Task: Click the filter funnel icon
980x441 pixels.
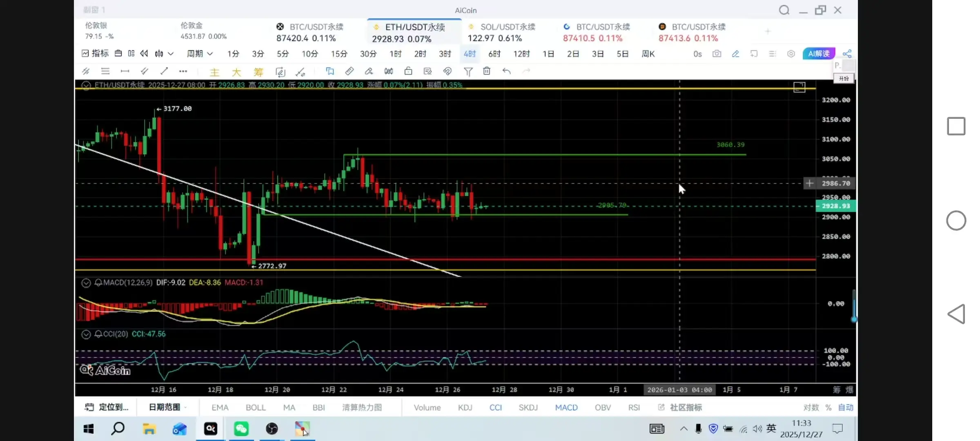Action: point(468,72)
